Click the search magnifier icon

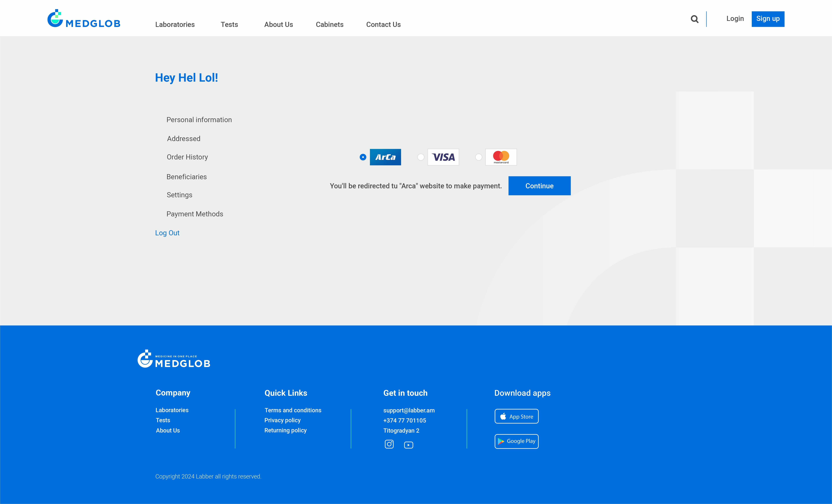click(x=694, y=19)
